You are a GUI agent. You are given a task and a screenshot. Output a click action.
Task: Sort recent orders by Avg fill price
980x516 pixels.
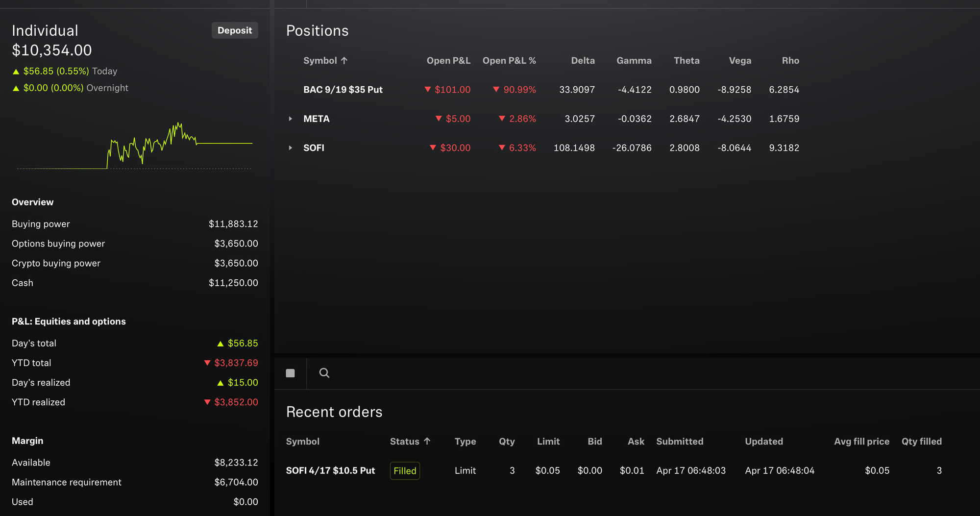coord(861,441)
